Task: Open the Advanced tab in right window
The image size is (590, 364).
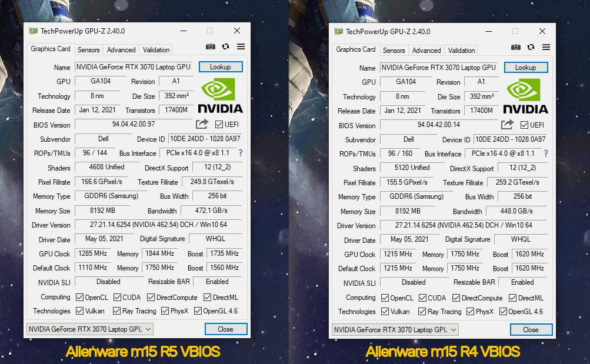Action: pos(426,51)
